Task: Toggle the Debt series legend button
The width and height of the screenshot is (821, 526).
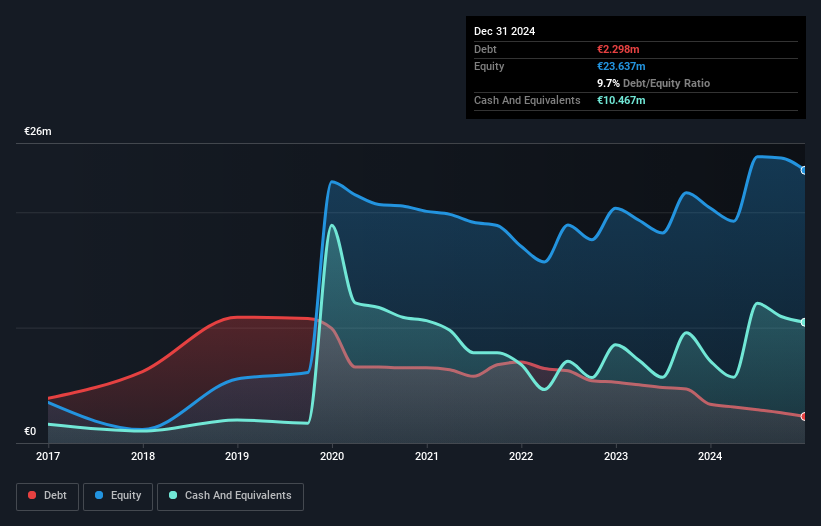Action: pos(48,496)
